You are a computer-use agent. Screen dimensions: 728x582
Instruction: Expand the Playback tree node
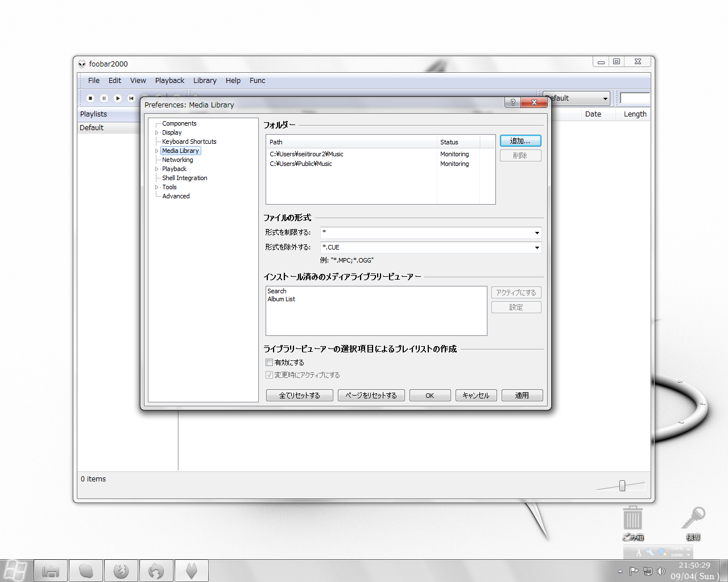(x=157, y=169)
